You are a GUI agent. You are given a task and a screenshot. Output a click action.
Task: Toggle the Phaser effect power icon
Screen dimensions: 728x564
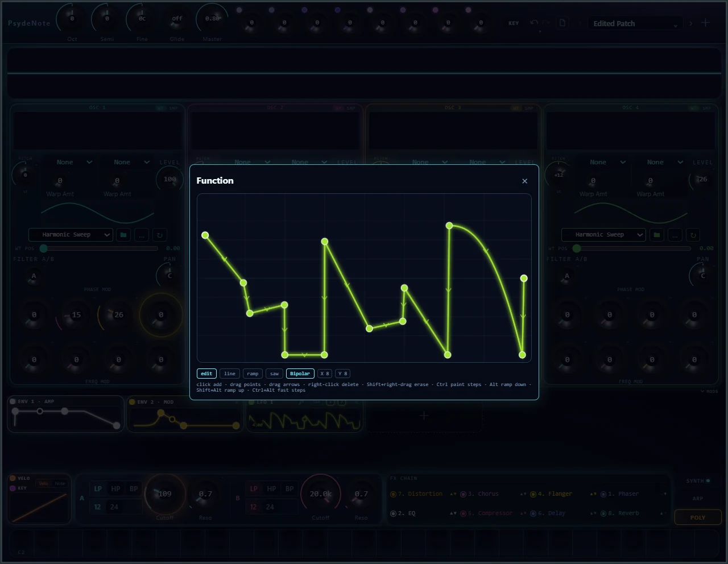pos(603,494)
